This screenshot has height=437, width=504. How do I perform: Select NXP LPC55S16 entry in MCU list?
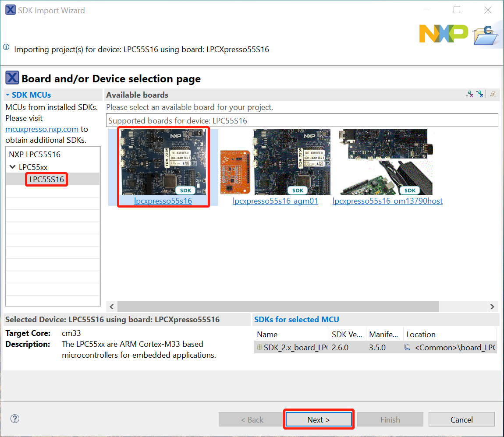35,155
